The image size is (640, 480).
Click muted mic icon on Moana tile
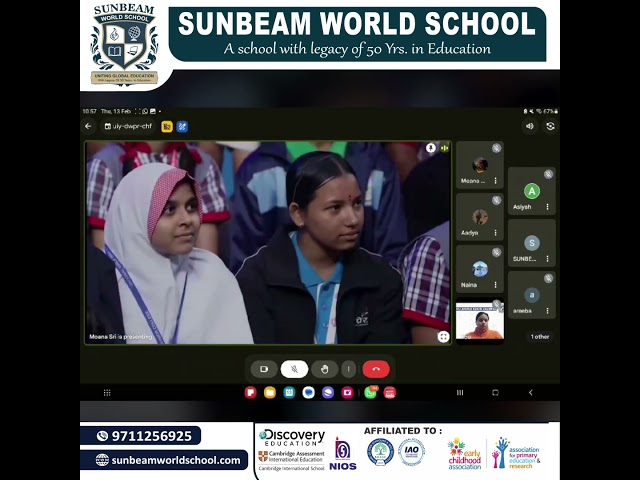click(x=496, y=148)
